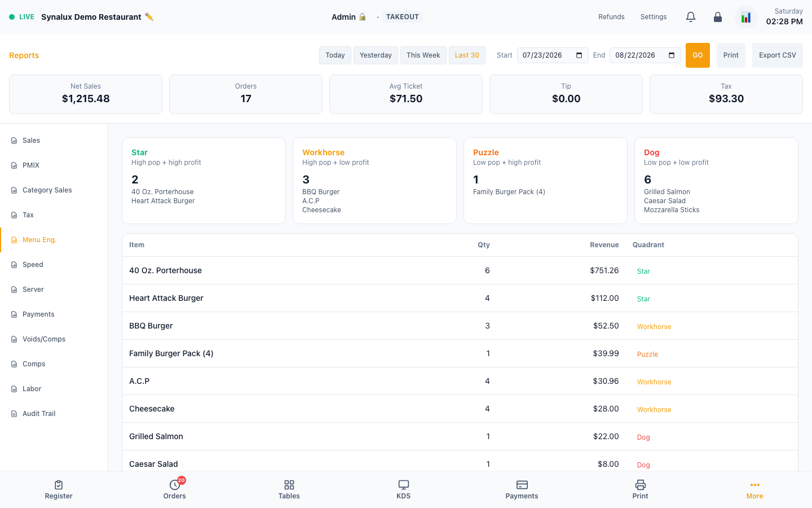This screenshot has width=812, height=508.
Task: Open sidebar Payments report
Action: click(54, 314)
